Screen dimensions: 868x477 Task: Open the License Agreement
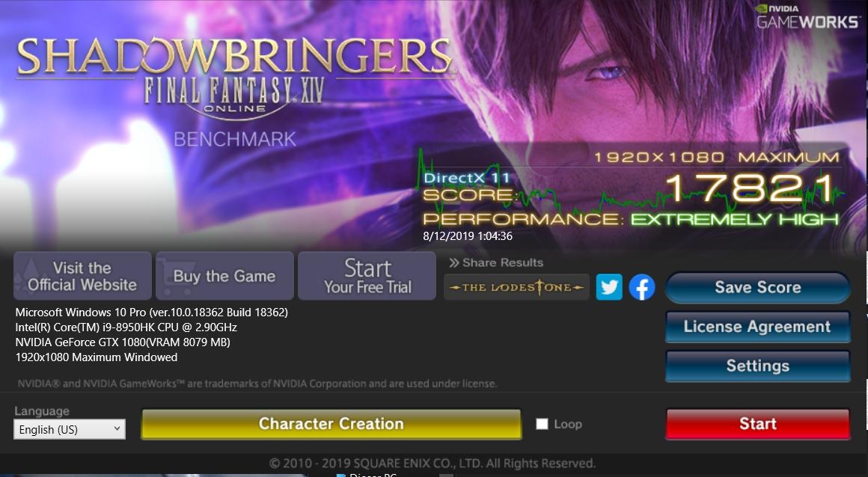tap(758, 327)
